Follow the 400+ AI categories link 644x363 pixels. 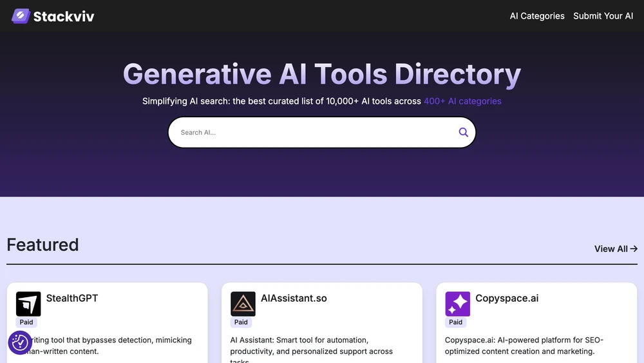point(462,101)
